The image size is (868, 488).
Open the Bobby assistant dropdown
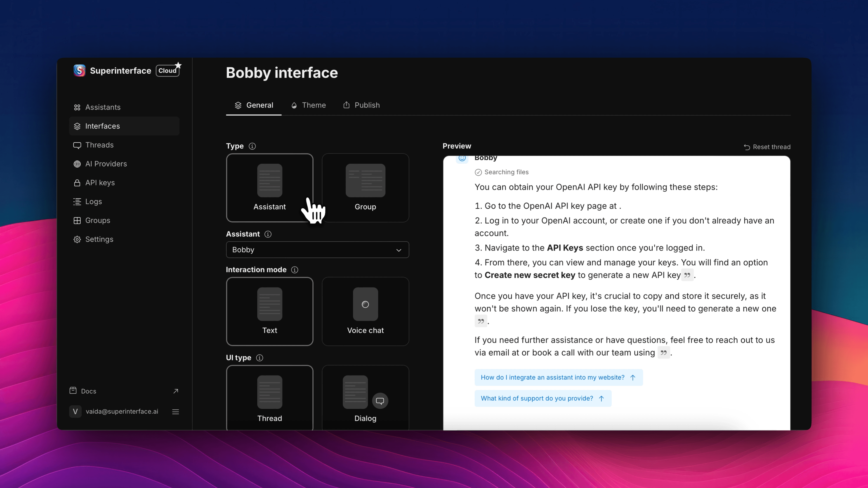[x=317, y=250]
